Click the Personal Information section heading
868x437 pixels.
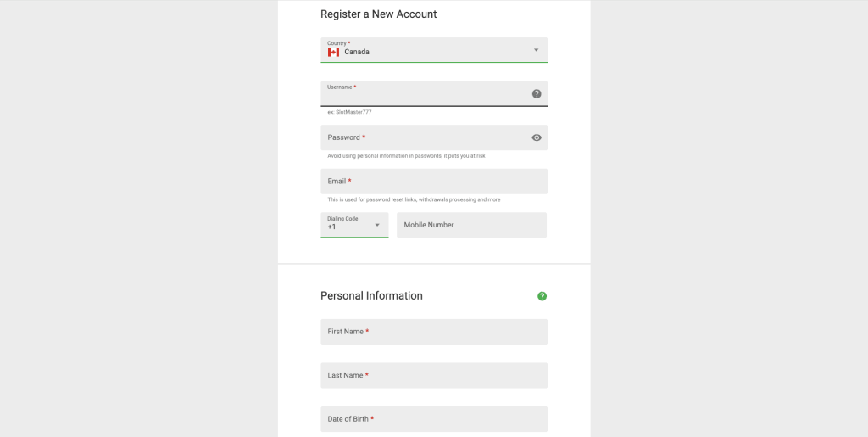coord(371,296)
